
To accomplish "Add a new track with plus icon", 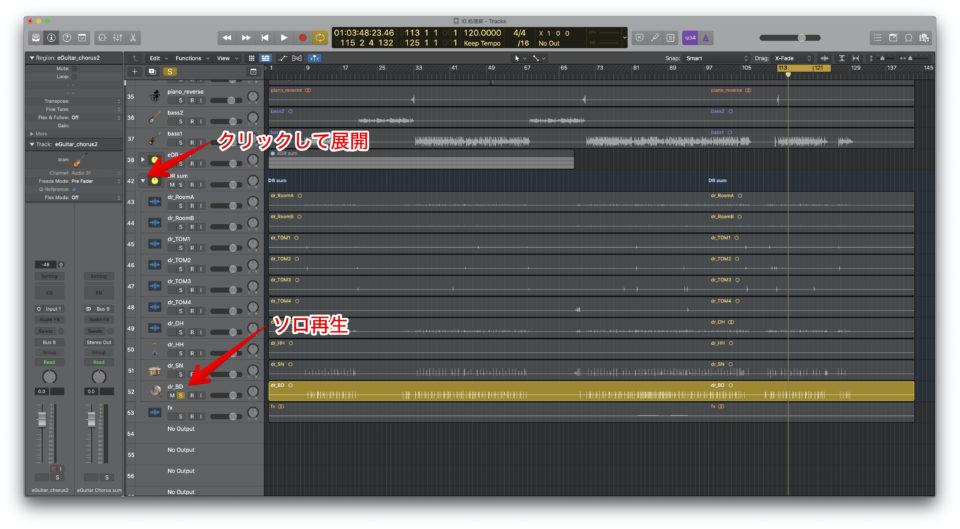I will pyautogui.click(x=135, y=72).
